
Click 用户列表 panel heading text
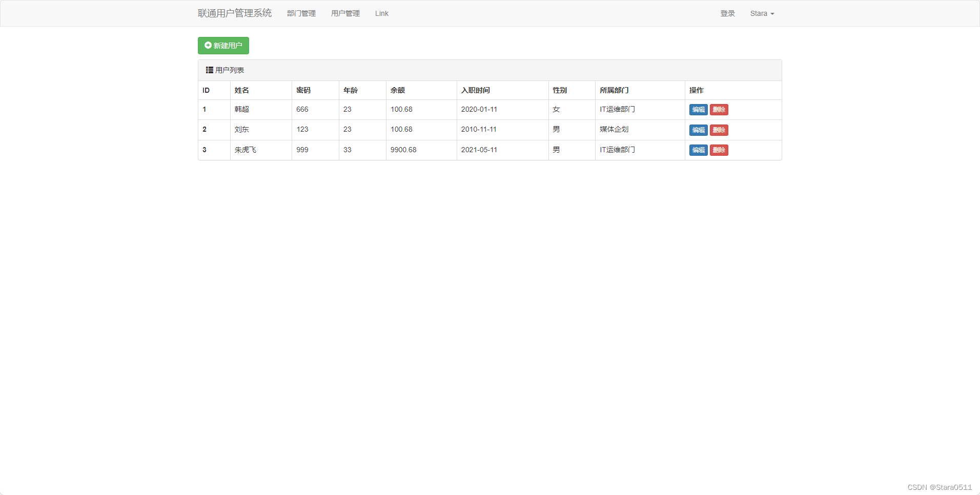[x=230, y=70]
